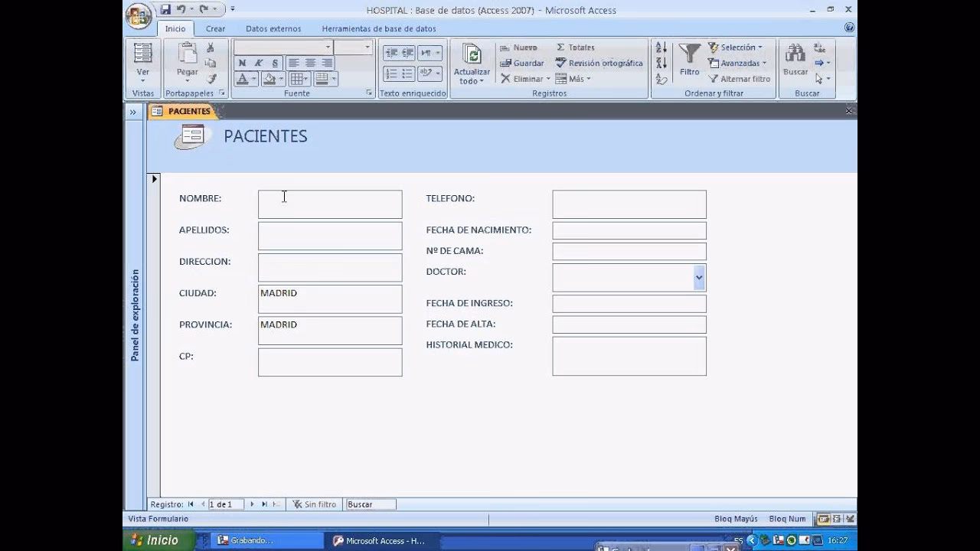
Task: Toggle align text right
Action: (x=327, y=63)
